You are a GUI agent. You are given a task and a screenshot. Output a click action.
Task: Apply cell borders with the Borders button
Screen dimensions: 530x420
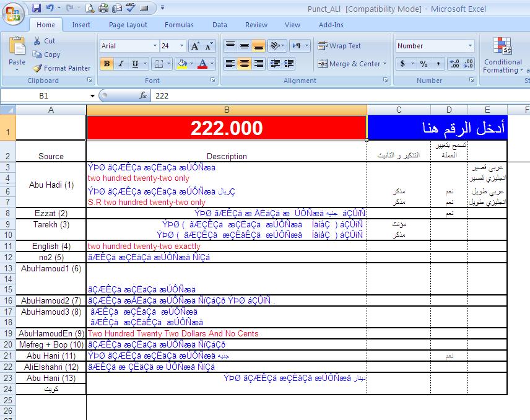point(159,64)
